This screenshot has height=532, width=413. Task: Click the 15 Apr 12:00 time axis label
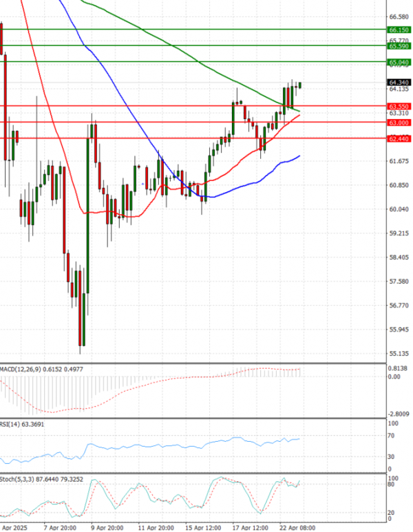[203, 528]
